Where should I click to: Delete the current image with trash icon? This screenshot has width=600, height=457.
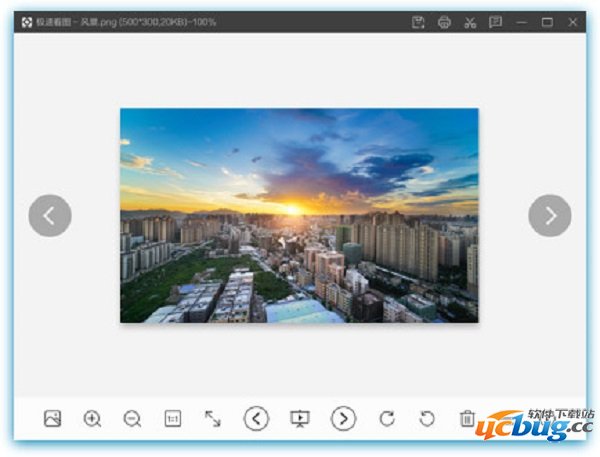pos(467,419)
